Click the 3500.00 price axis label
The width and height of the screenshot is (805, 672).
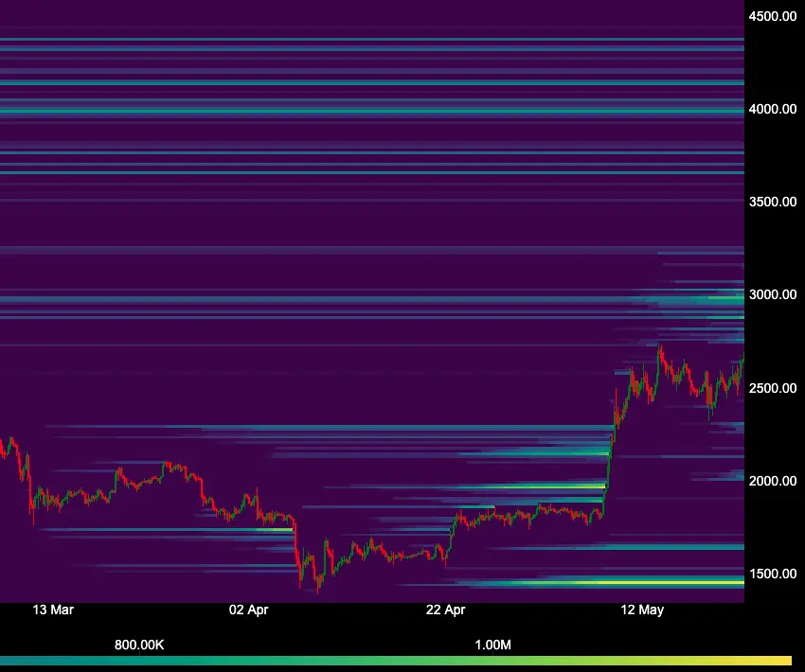773,203
